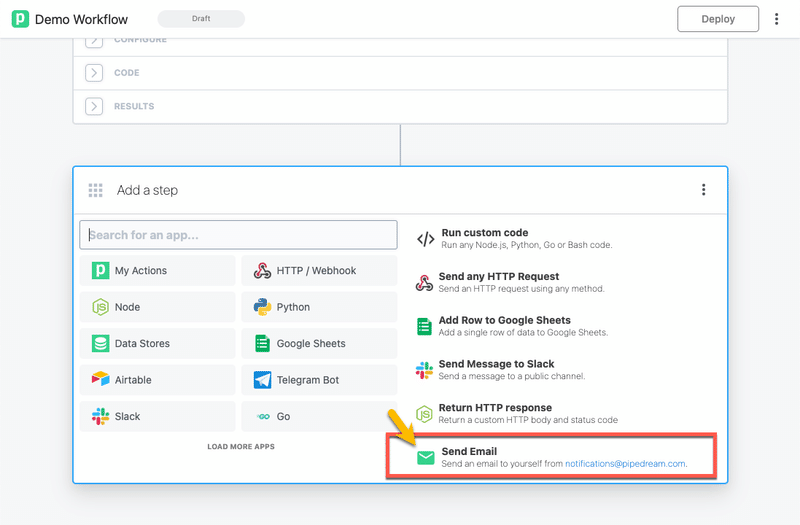
Task: Click the Demo Workflow title
Action: tap(81, 19)
